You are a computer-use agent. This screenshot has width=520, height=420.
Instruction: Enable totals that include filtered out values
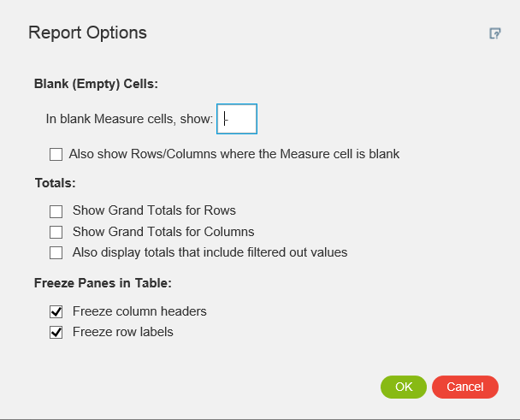pos(56,252)
